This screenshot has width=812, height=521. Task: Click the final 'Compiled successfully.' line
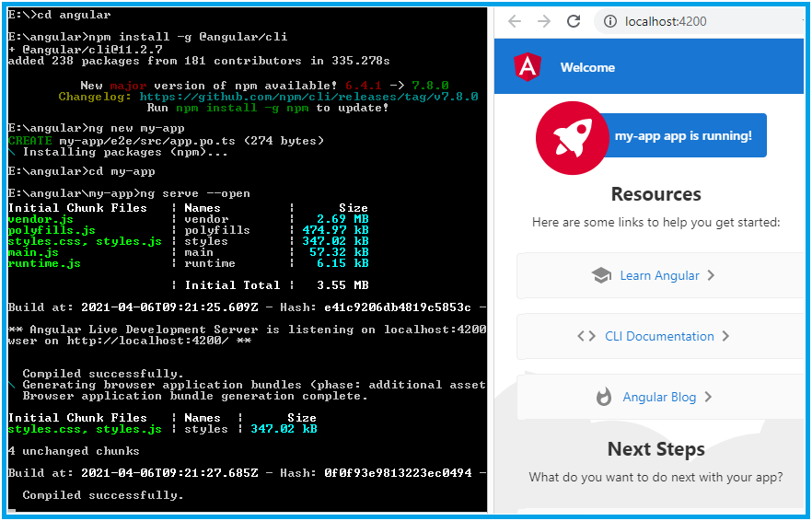[103, 495]
